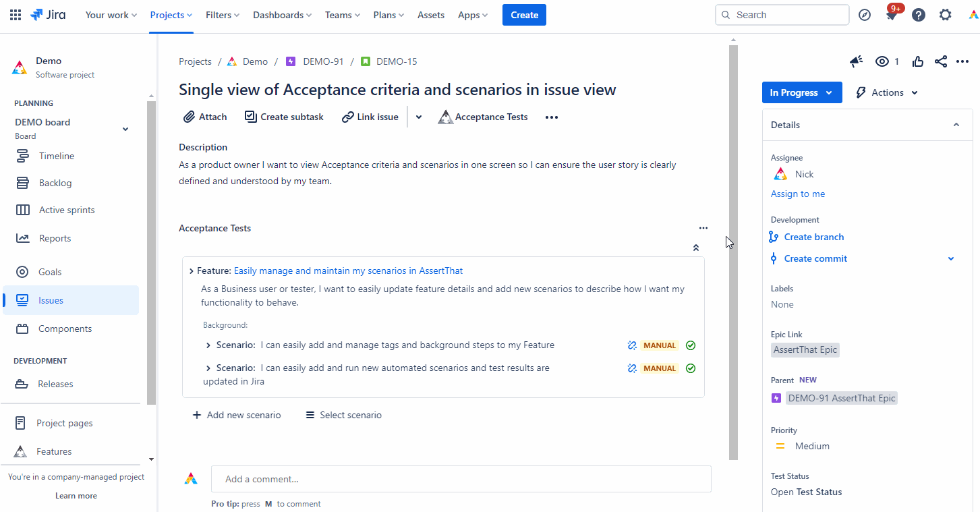Vote with the thumbs up toggle

(x=918, y=61)
